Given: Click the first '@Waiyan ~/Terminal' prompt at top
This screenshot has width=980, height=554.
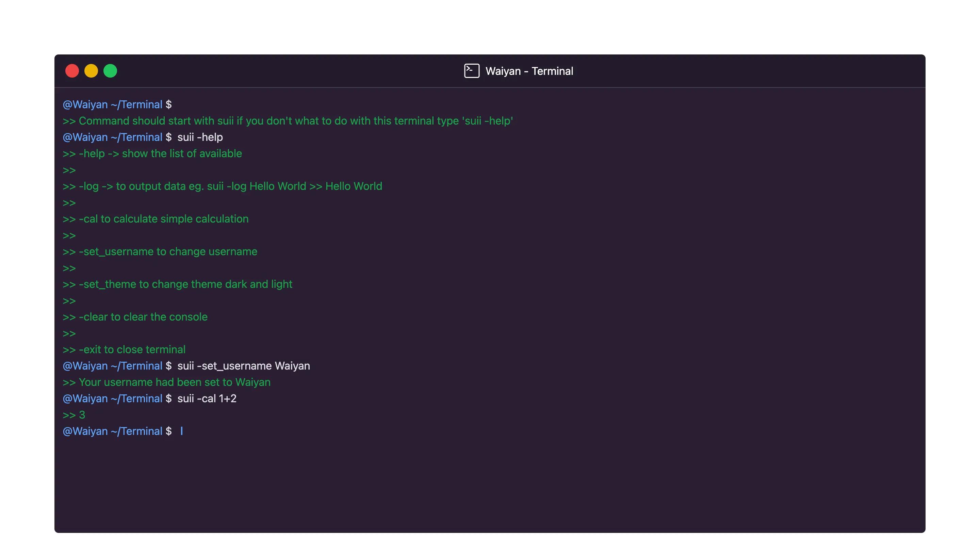Looking at the screenshot, I should coord(113,104).
